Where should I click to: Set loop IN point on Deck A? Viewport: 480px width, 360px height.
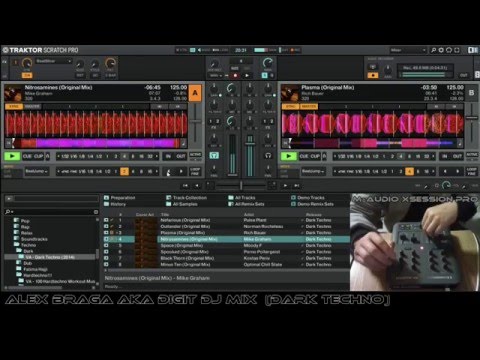[x=168, y=156]
